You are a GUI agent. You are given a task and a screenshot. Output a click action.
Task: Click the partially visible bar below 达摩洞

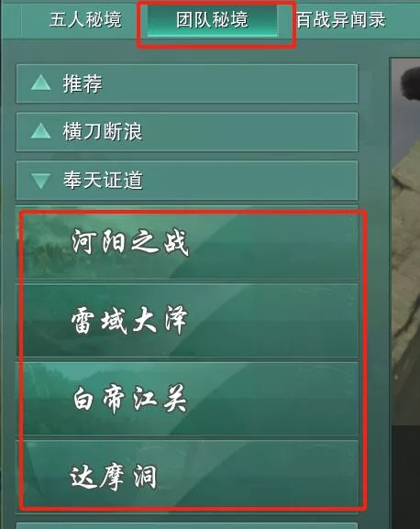(187, 525)
